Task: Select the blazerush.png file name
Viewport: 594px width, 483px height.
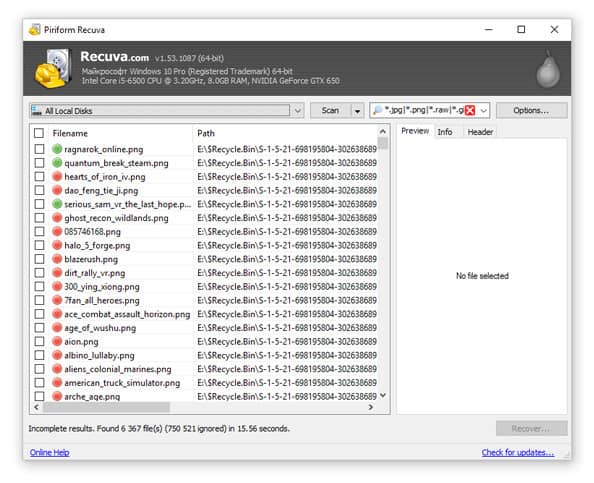Action: tap(91, 259)
